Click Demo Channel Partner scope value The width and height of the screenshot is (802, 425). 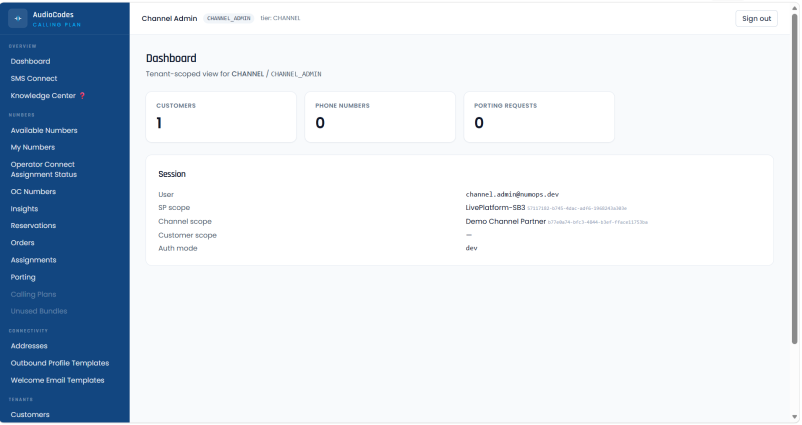(x=505, y=221)
